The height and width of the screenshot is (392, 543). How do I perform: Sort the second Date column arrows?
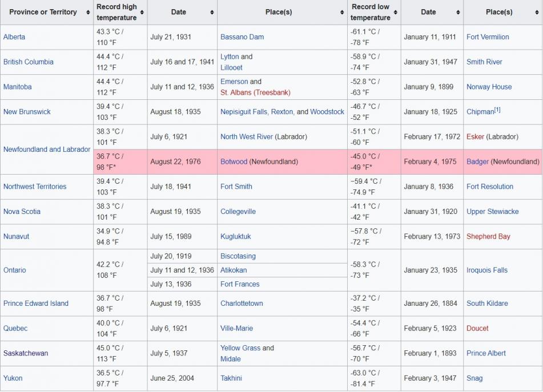tap(458, 12)
